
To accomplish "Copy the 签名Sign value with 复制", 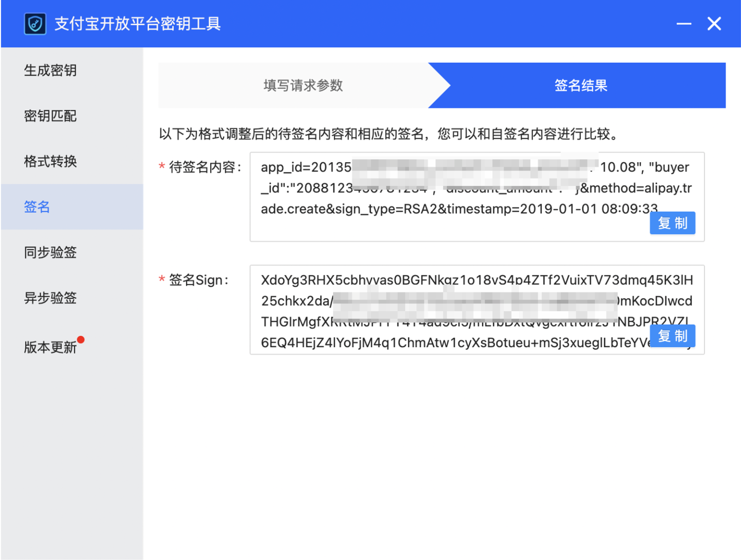I will [x=673, y=336].
